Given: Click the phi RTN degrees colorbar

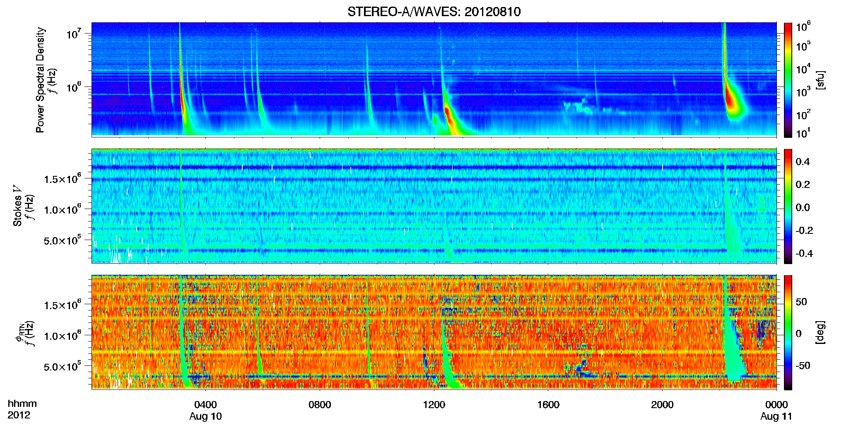Looking at the screenshot, I should click(788, 332).
